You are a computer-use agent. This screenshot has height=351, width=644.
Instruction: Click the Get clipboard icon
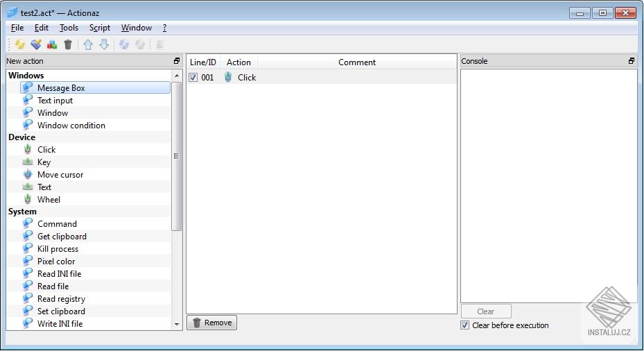(x=28, y=236)
